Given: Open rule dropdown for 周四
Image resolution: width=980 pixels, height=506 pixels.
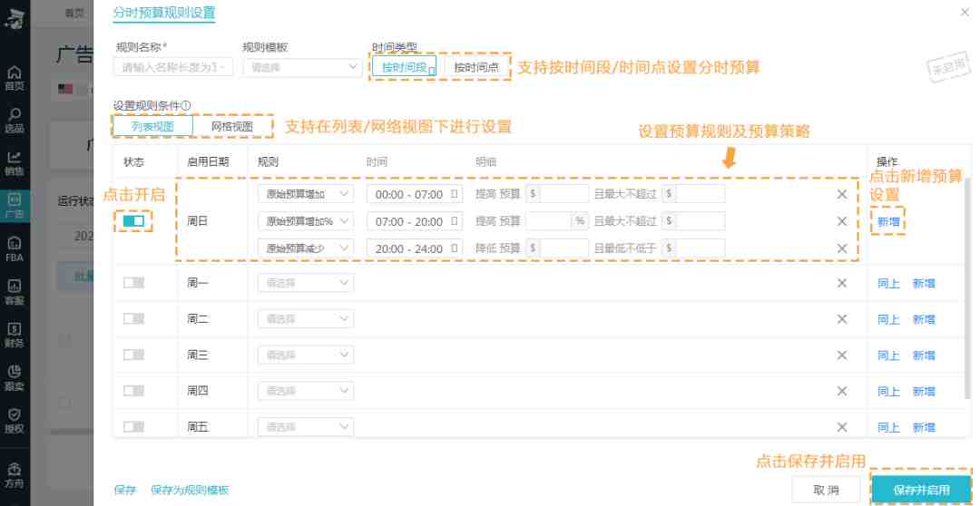Looking at the screenshot, I should 306,391.
